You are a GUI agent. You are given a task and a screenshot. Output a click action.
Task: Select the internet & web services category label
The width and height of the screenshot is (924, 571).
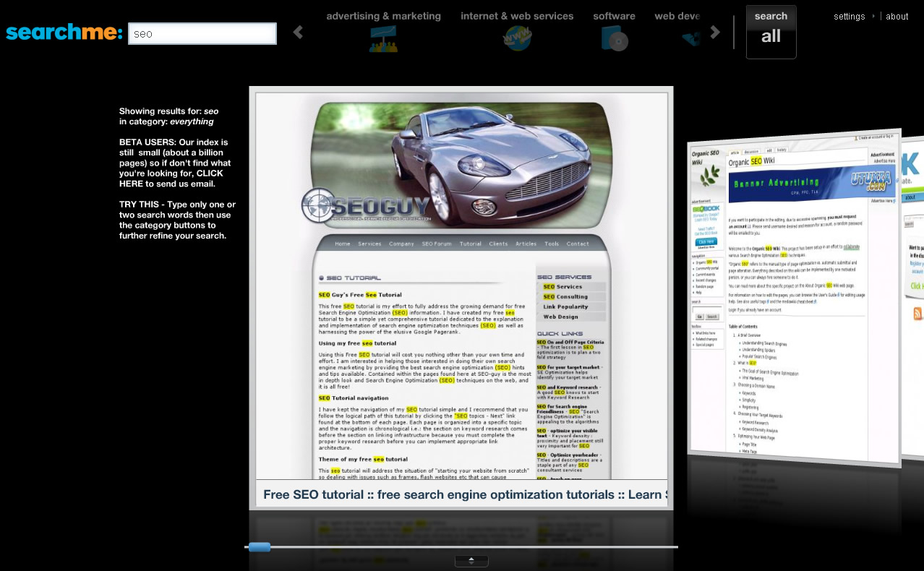click(x=517, y=16)
